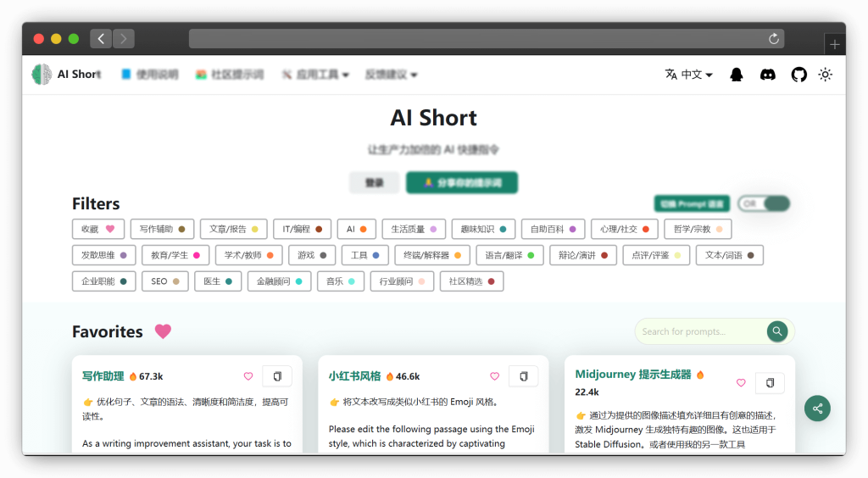868x478 pixels.
Task: Toggle the 行业顾问 filter tag
Action: [402, 281]
